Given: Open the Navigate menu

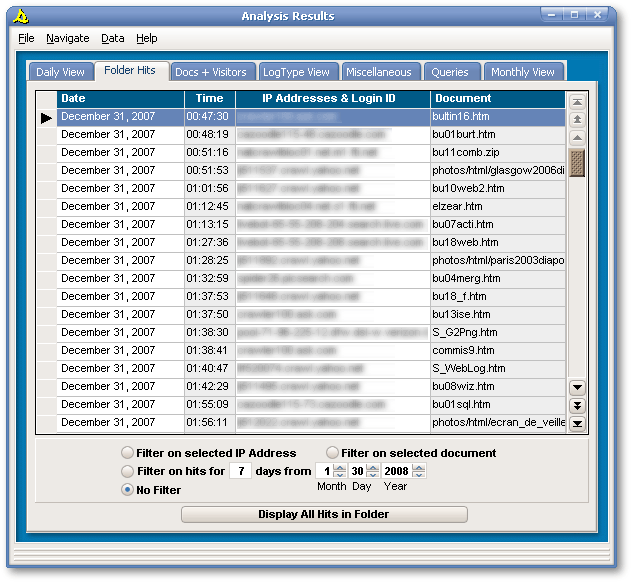Looking at the screenshot, I should pos(67,38).
